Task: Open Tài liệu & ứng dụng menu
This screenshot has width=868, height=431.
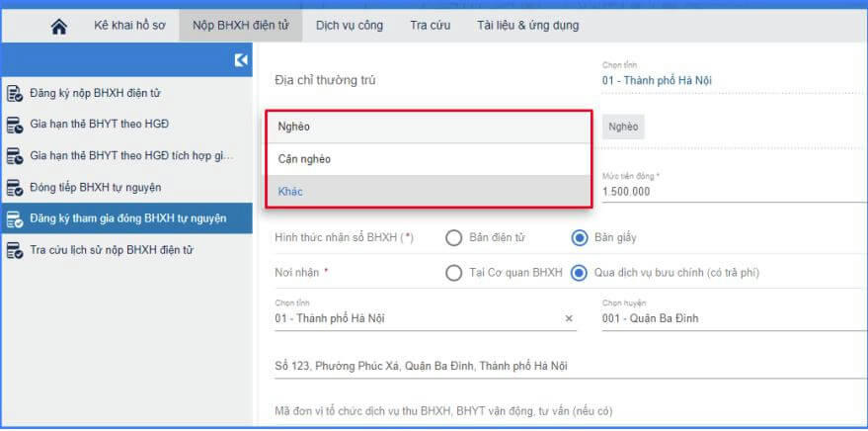Action: pos(528,26)
